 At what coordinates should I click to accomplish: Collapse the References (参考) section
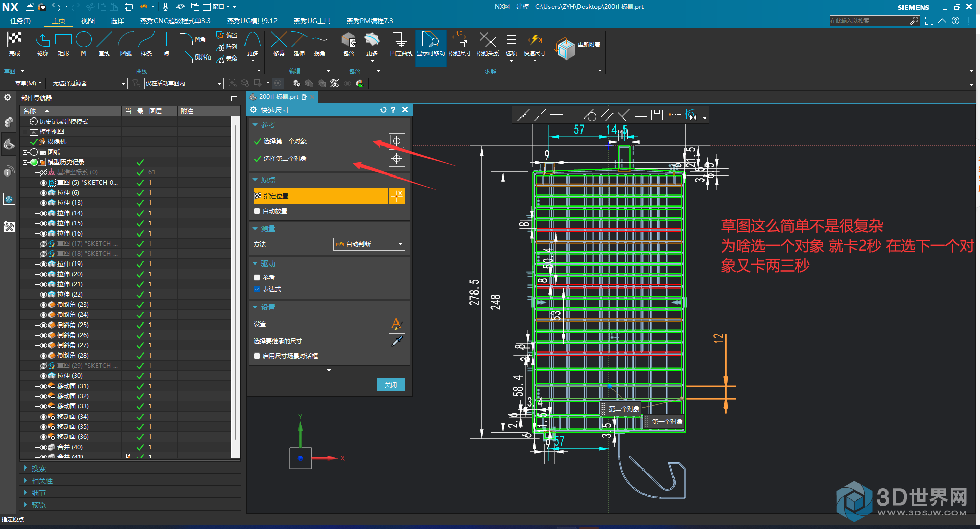[x=255, y=125]
